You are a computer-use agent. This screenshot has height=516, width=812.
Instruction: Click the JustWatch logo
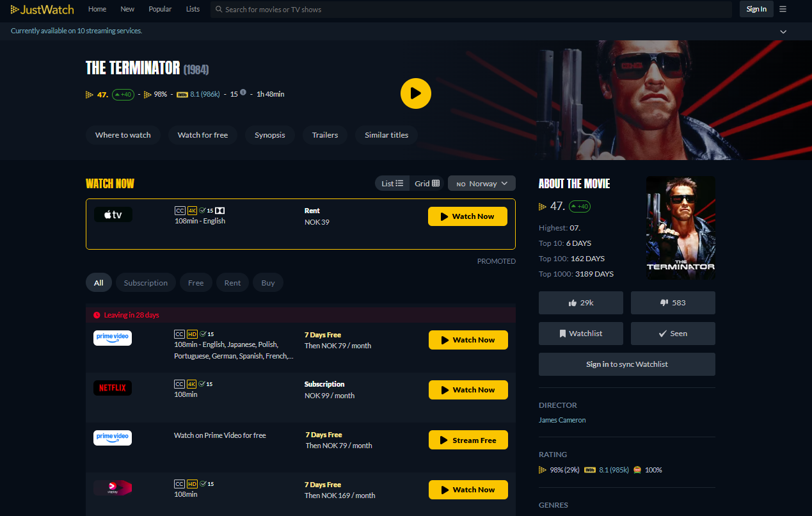pyautogui.click(x=42, y=9)
